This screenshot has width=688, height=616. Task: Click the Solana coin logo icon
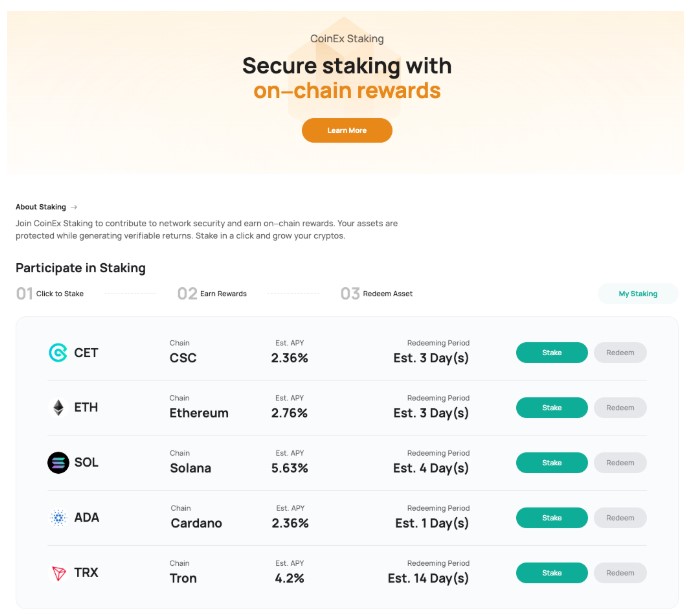coord(58,462)
